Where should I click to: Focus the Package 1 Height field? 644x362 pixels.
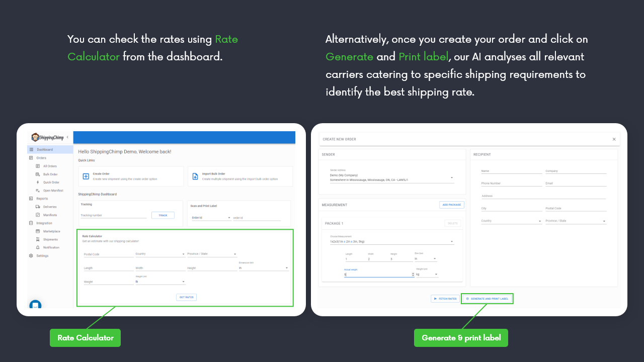point(401,258)
